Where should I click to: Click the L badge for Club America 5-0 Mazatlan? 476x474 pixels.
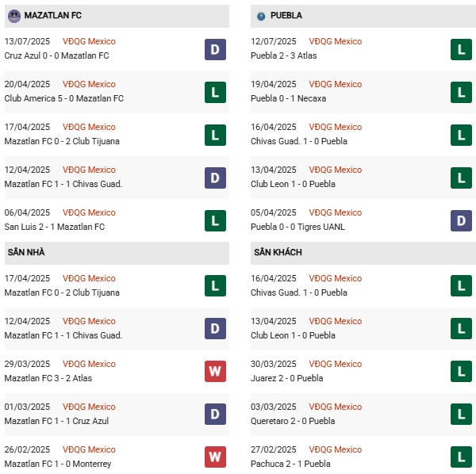tap(215, 92)
